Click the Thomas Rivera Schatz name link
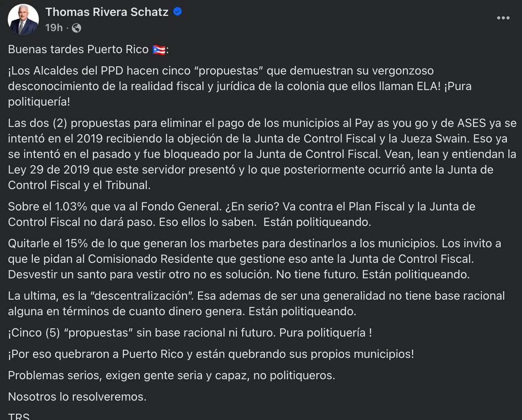The width and height of the screenshot is (522, 420). pyautogui.click(x=107, y=12)
